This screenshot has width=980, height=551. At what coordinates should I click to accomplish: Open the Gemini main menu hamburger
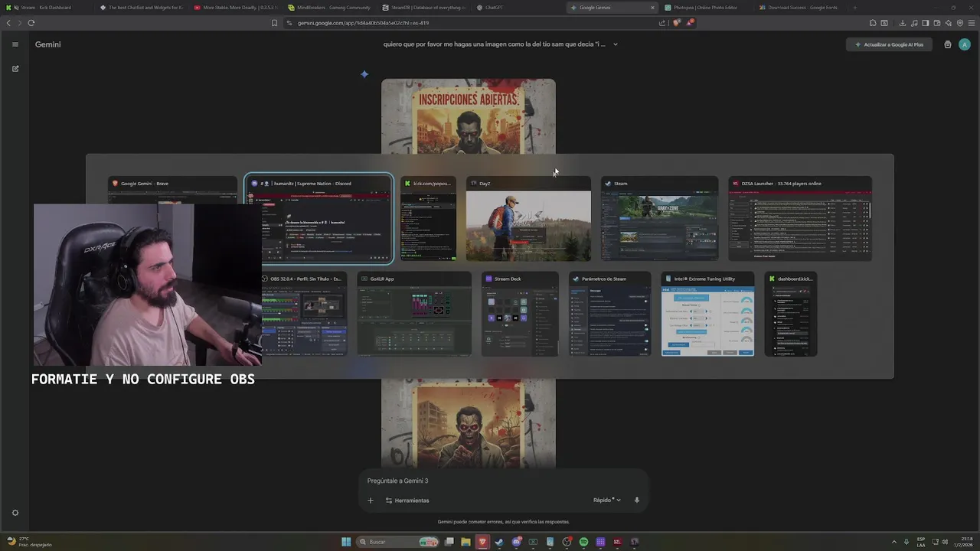(15, 44)
